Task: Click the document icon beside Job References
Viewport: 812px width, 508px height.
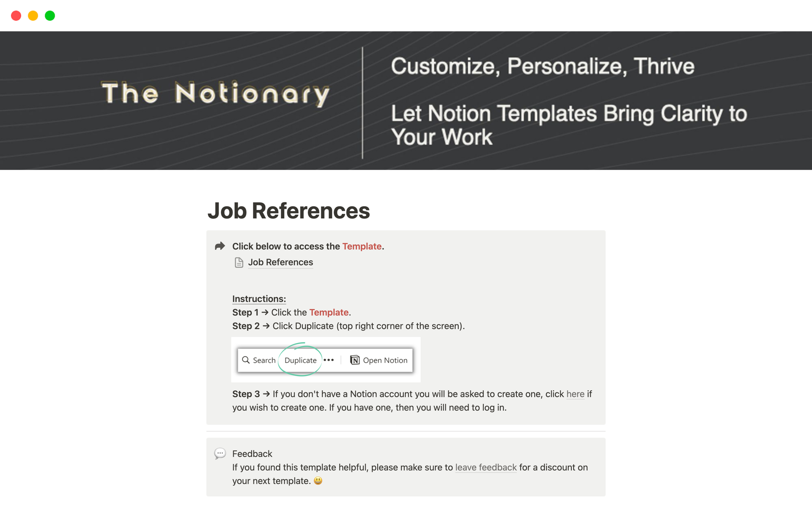Action: (x=239, y=262)
